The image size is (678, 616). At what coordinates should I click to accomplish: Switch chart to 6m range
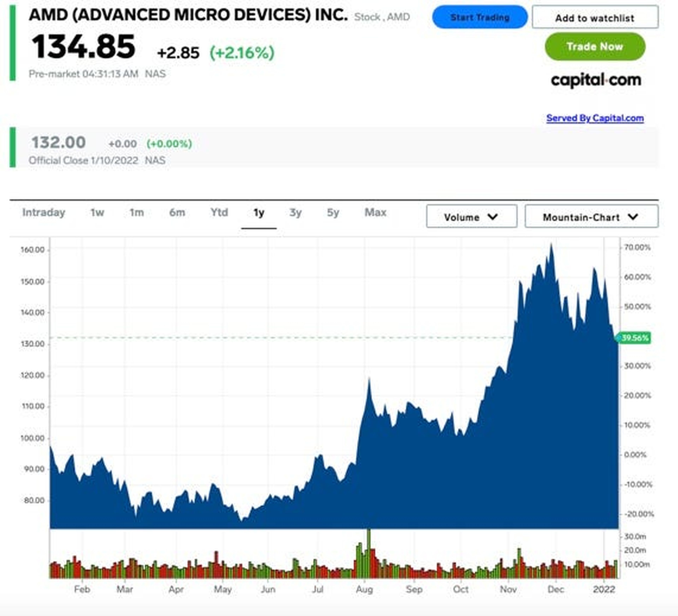[177, 213]
